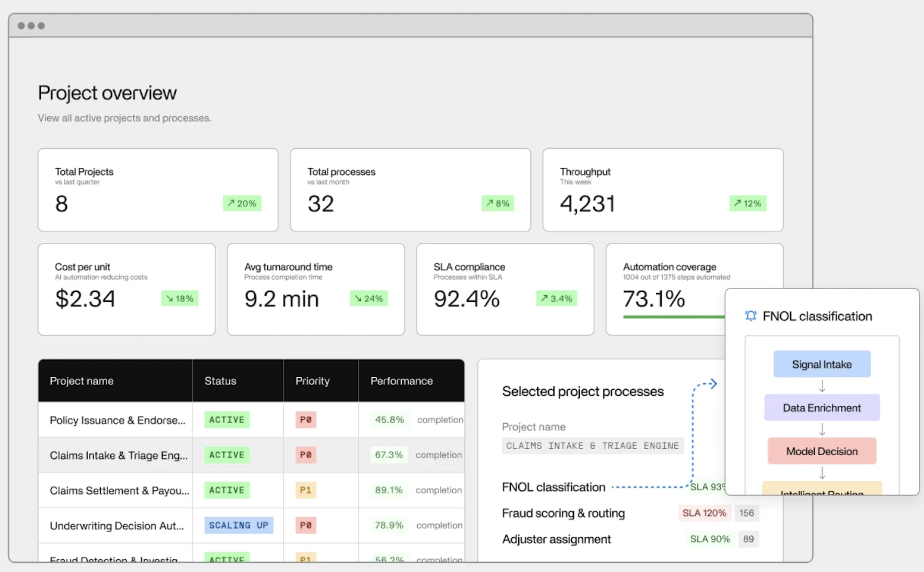Click the SLA 120% badge

click(x=704, y=513)
